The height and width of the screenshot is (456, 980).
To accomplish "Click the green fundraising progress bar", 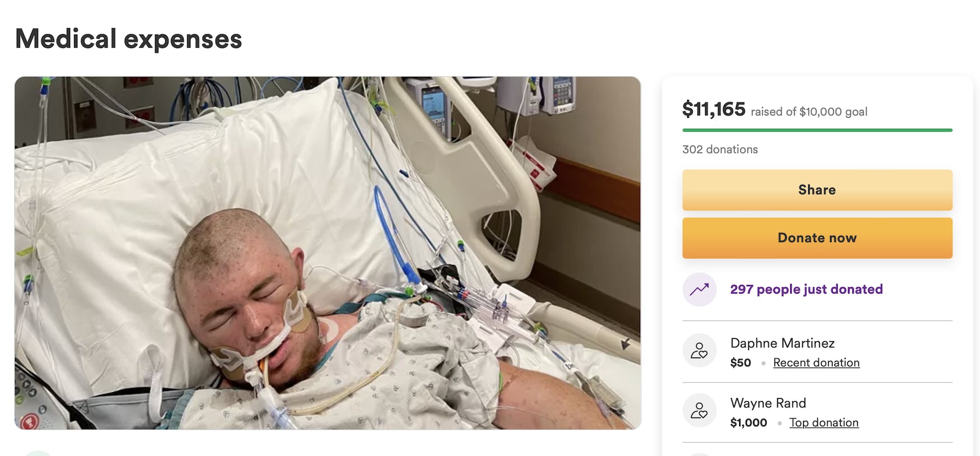I will [817, 130].
